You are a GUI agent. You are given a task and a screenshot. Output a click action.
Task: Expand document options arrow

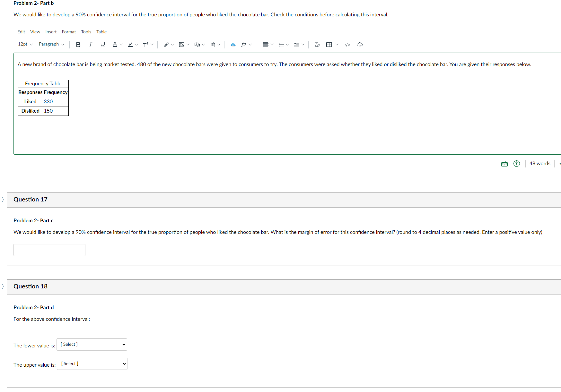pyautogui.click(x=219, y=45)
